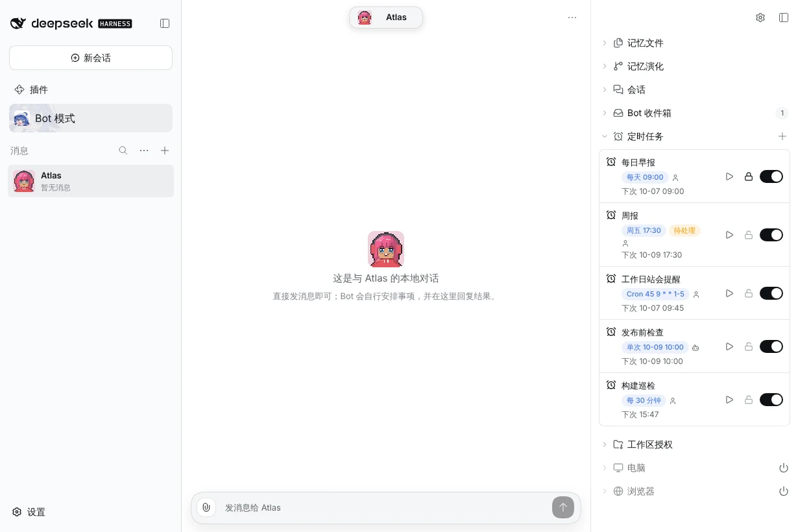
Task: Click the 每 30 分钟 badge
Action: [644, 400]
